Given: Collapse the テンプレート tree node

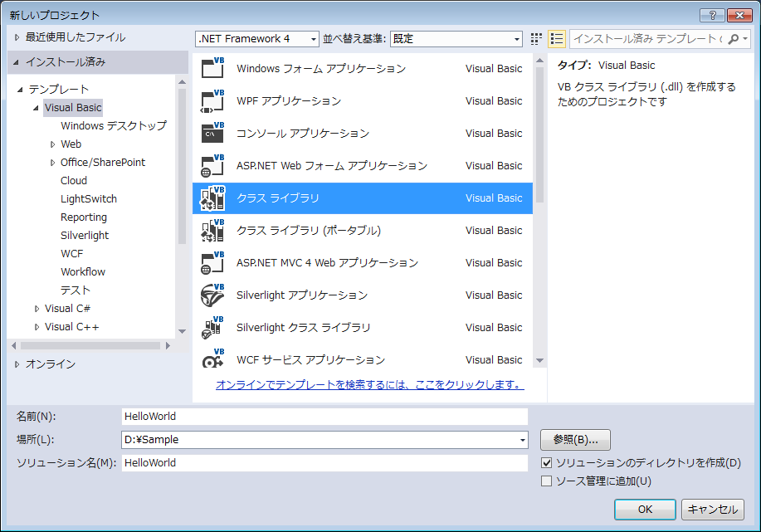Looking at the screenshot, I should (20, 90).
